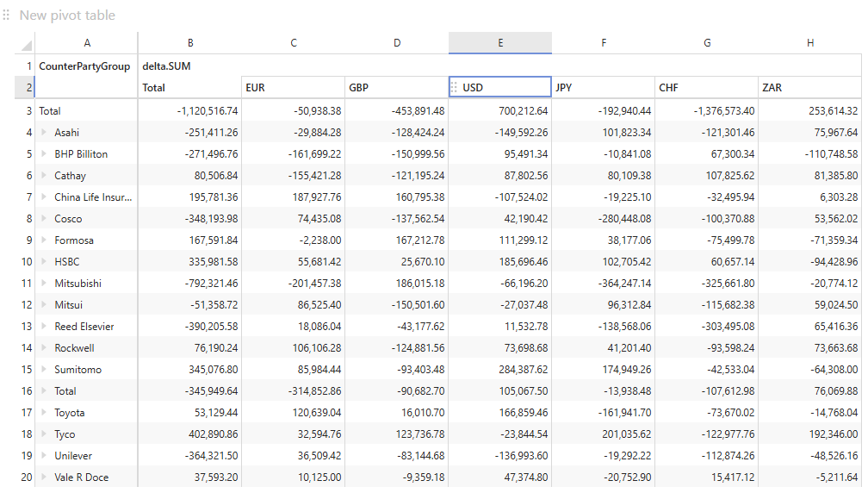Expand the Vale R Doce row

point(44,477)
